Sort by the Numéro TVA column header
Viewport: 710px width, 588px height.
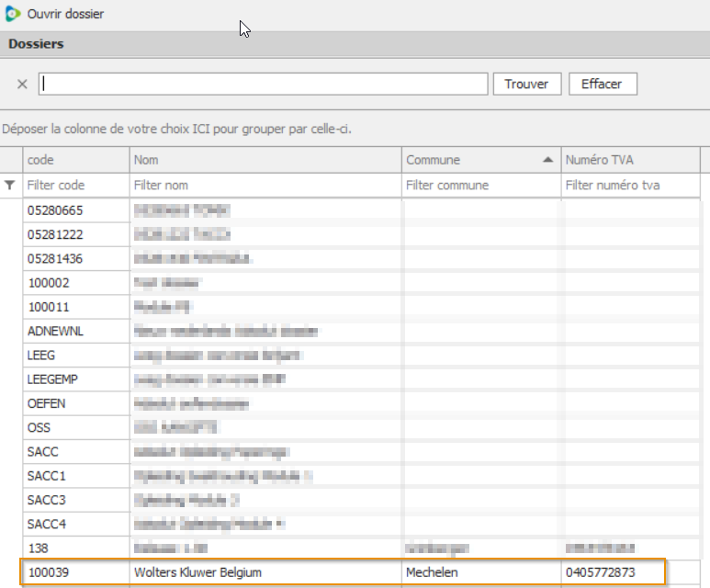pyautogui.click(x=631, y=160)
